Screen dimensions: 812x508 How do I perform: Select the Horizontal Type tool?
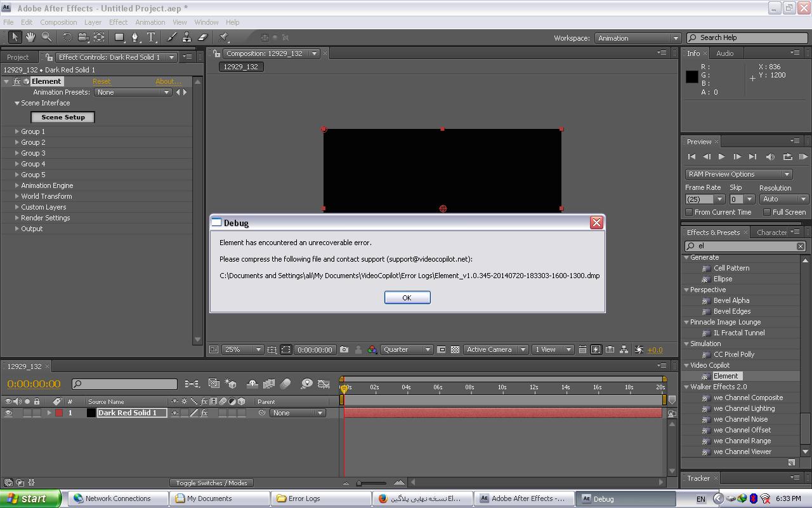click(152, 37)
